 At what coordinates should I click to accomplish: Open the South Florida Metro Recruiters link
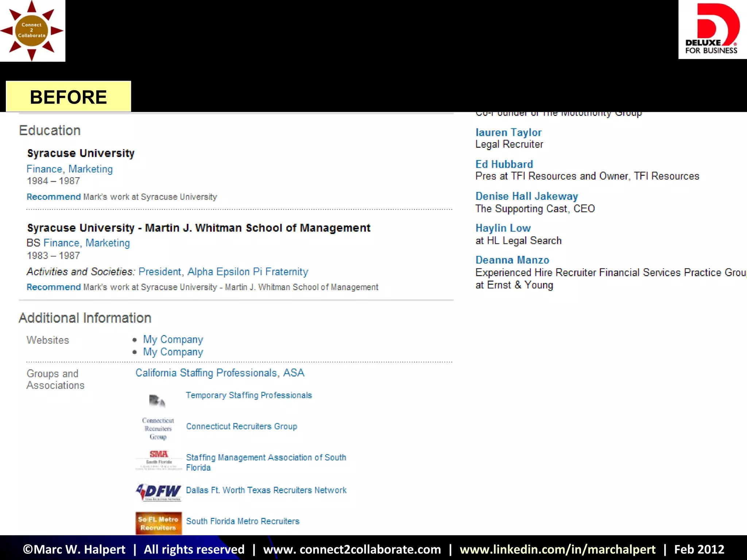[243, 521]
